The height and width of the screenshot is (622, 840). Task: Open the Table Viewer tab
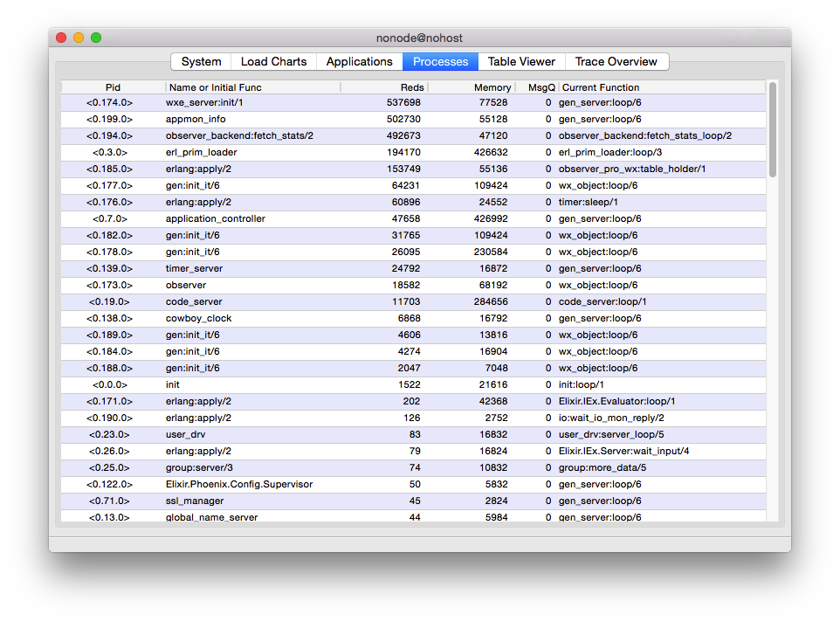point(521,62)
